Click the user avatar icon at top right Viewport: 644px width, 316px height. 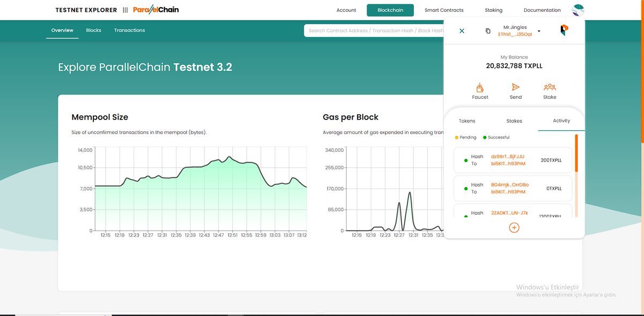coord(578,10)
